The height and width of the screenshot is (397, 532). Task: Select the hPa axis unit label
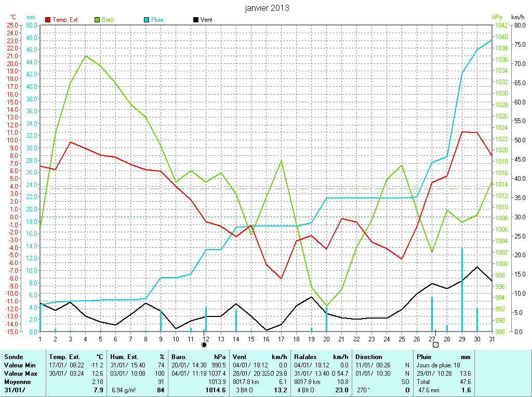497,17
